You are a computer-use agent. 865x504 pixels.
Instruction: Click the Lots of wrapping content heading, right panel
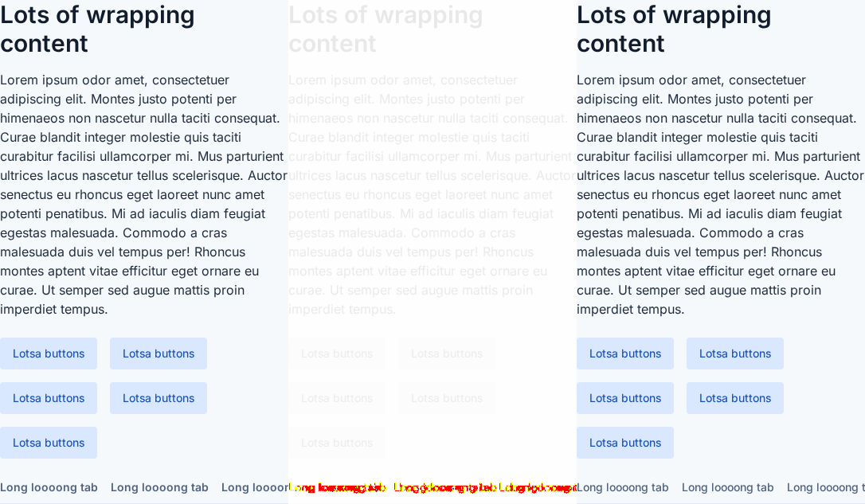674,29
